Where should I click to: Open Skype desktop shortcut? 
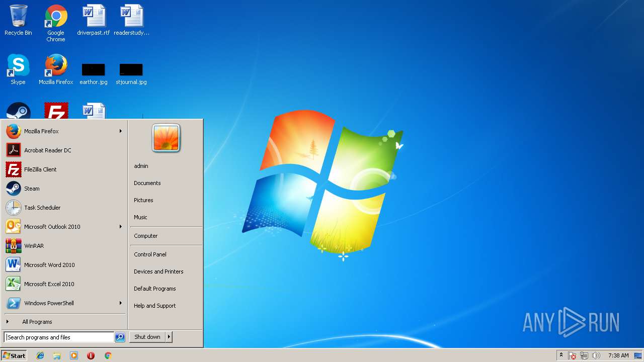click(x=18, y=69)
